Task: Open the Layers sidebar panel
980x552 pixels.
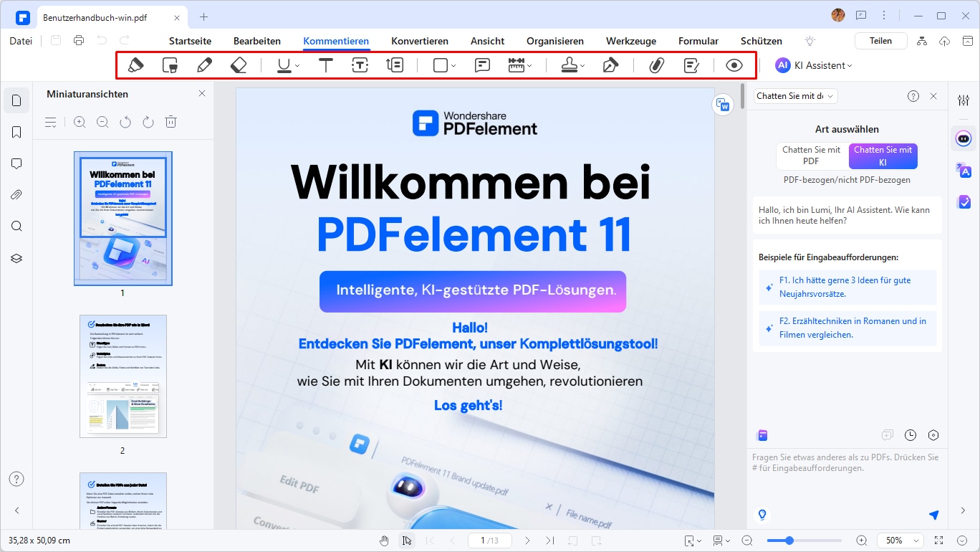Action: click(x=16, y=258)
